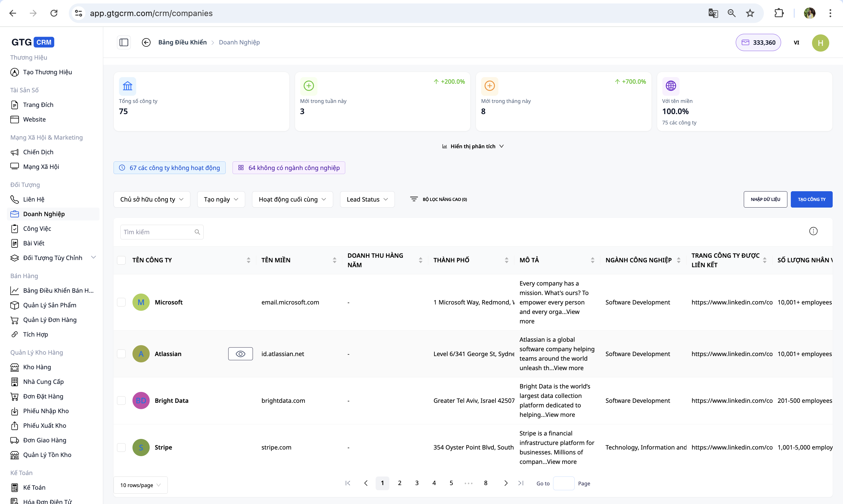Screen dimensions: 843x504
Task: Check the Microsoft row checkbox
Action: [x=121, y=302]
